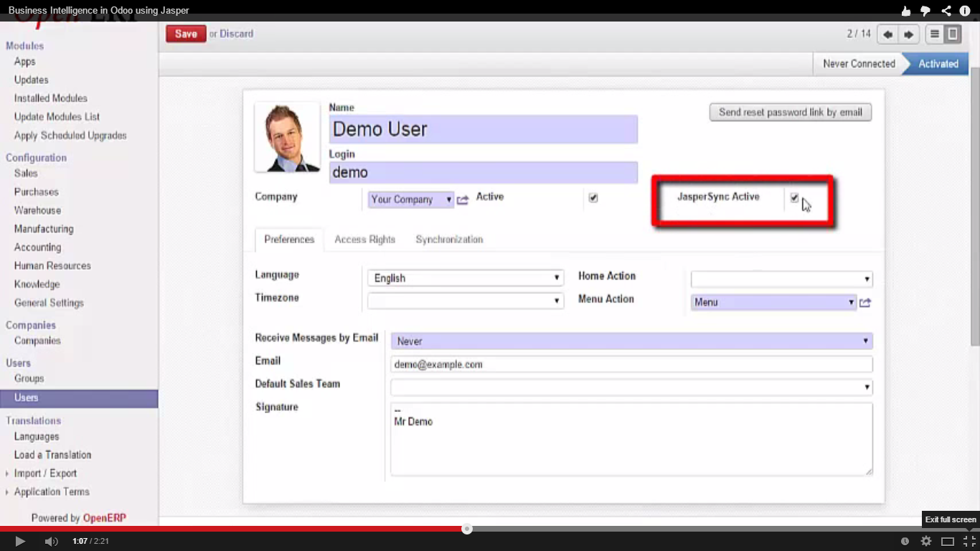Viewport: 980px width, 551px height.
Task: Select Users in the sidebar
Action: [79, 397]
